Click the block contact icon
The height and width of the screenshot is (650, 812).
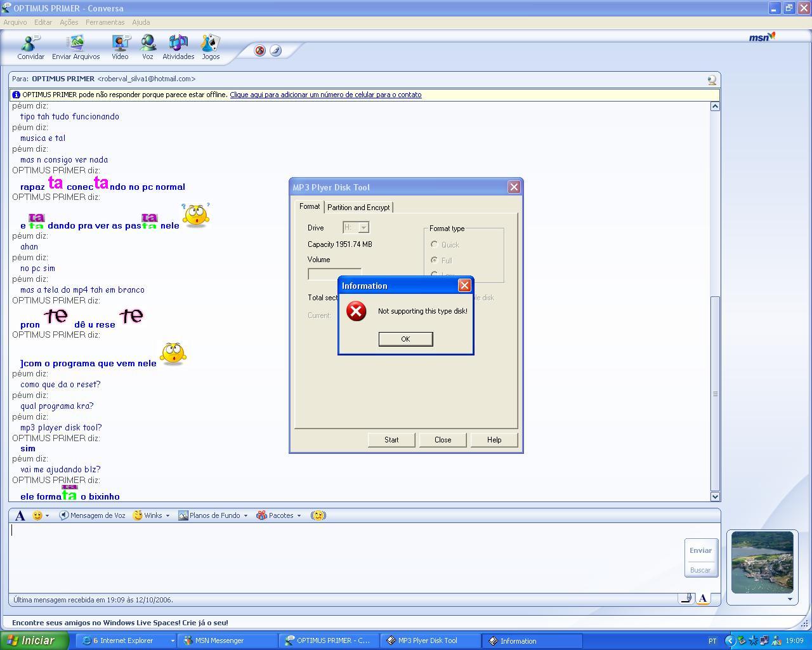coord(259,51)
